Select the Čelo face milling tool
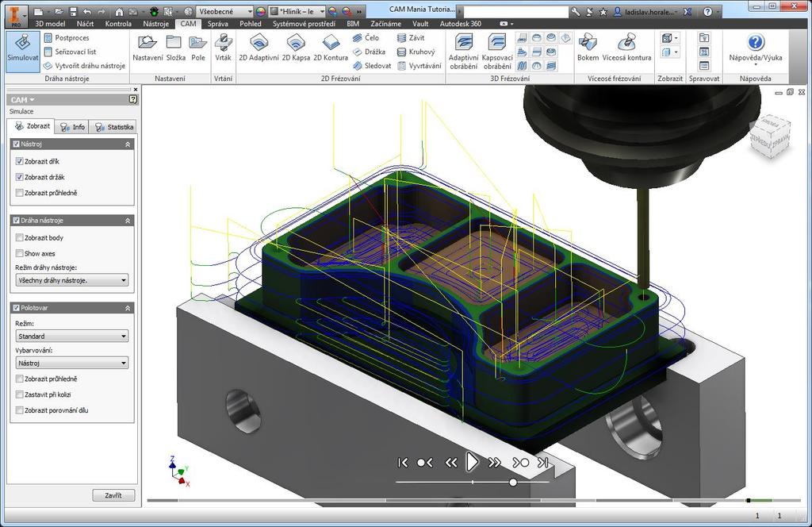The width and height of the screenshot is (812, 527). pyautogui.click(x=366, y=38)
